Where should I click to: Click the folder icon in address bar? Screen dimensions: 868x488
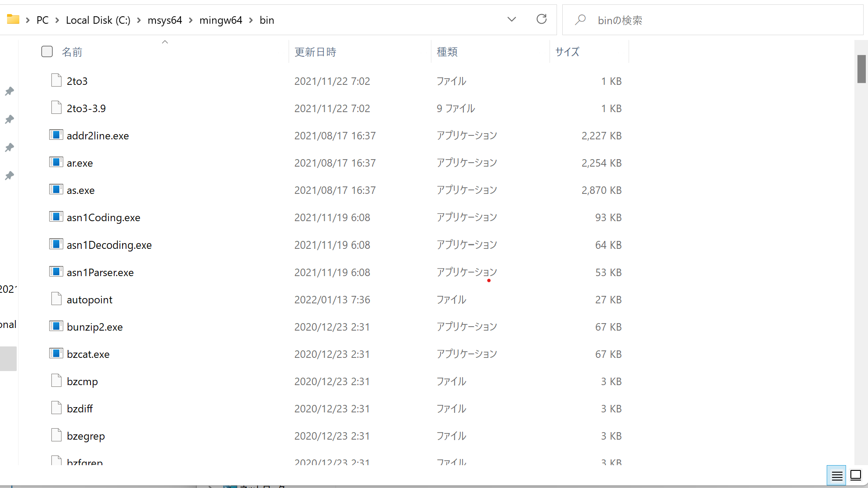13,19
